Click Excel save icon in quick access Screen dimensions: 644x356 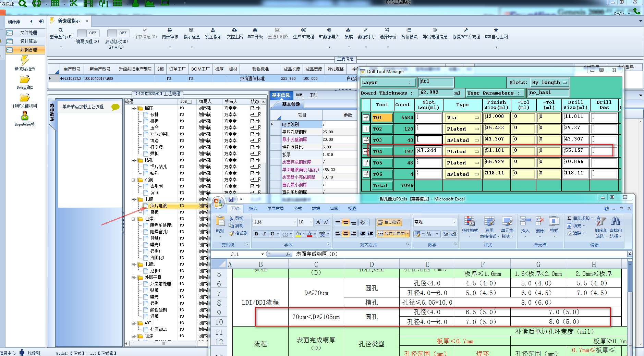click(x=231, y=199)
